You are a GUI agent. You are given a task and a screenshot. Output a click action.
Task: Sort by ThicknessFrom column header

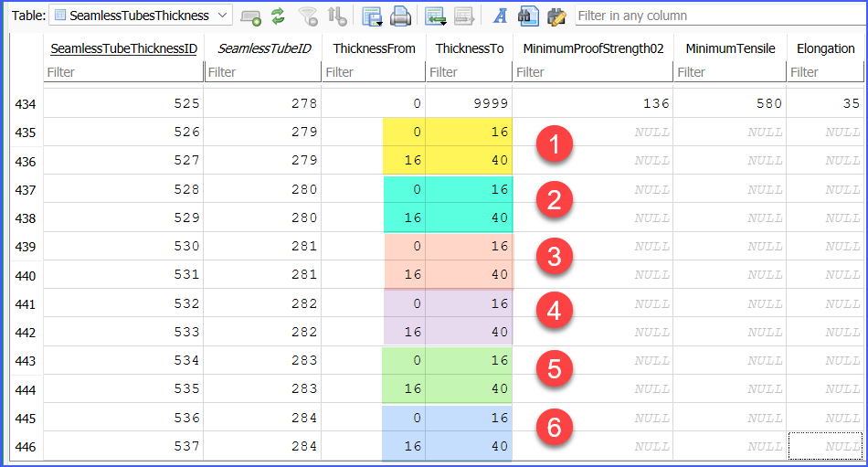tap(375, 48)
